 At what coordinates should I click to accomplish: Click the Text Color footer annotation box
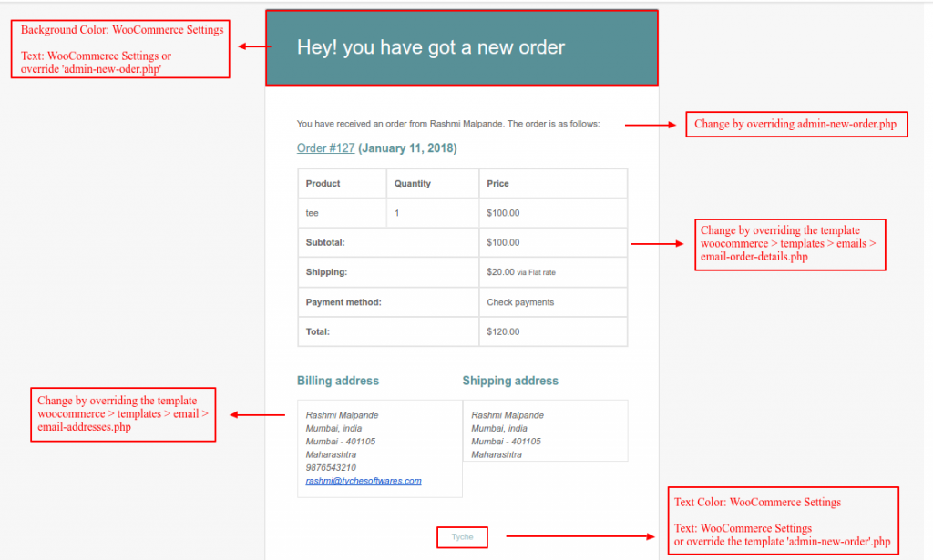782,521
